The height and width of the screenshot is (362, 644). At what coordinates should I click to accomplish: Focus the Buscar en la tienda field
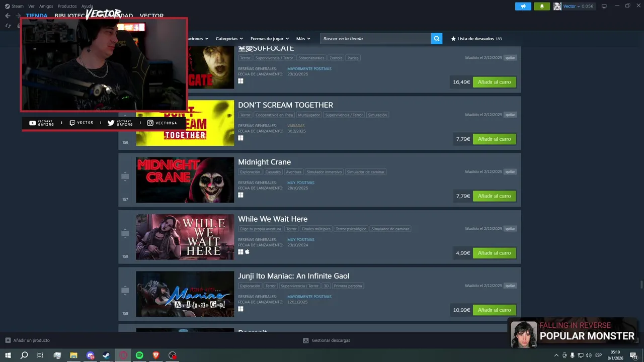point(375,38)
